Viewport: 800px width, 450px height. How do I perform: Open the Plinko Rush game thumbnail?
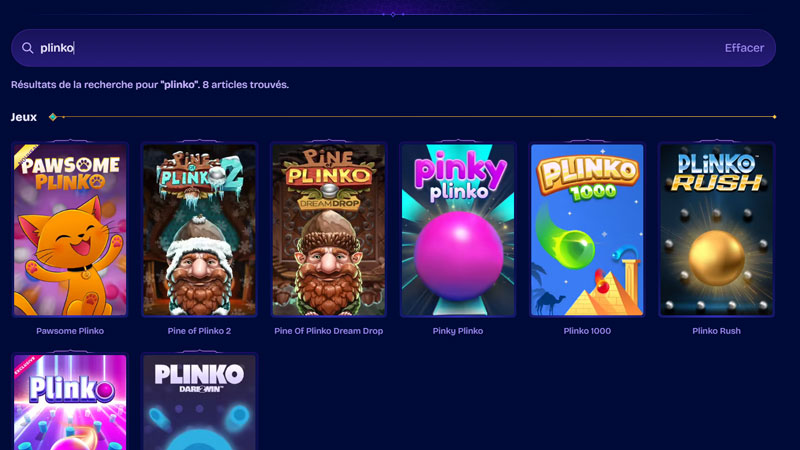click(x=716, y=230)
